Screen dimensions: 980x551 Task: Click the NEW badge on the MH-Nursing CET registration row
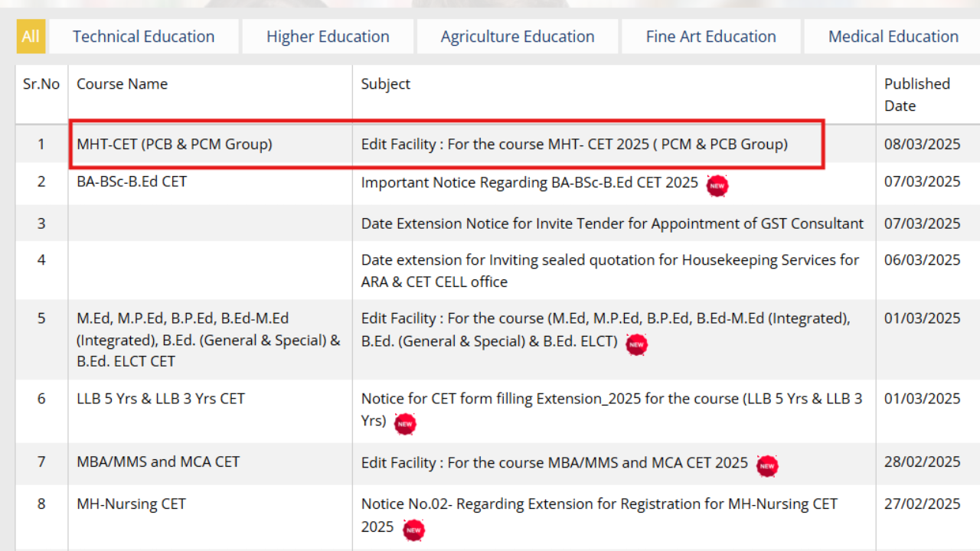click(x=413, y=530)
